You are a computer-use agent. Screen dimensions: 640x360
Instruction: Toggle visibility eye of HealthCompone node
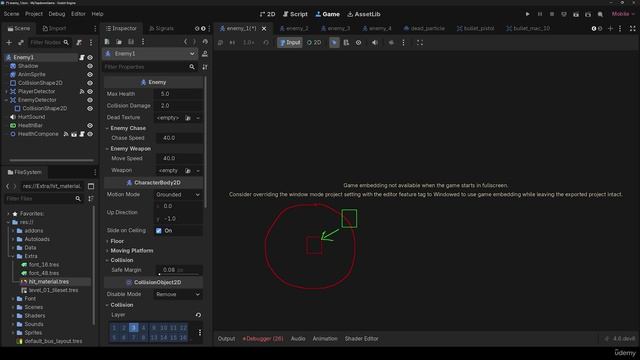point(90,134)
